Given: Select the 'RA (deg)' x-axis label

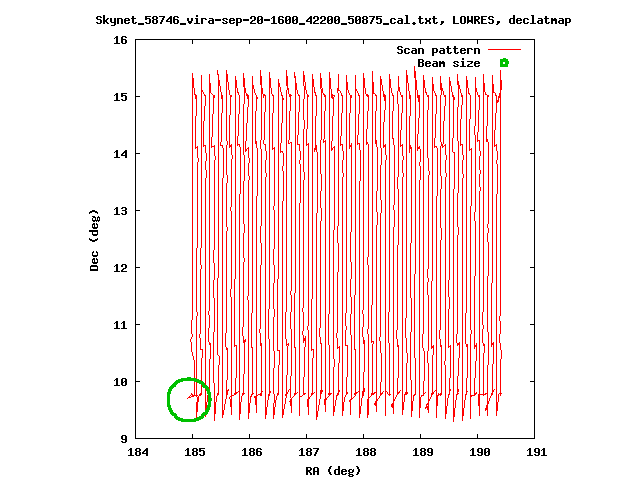Looking at the screenshot, I should [333, 471].
